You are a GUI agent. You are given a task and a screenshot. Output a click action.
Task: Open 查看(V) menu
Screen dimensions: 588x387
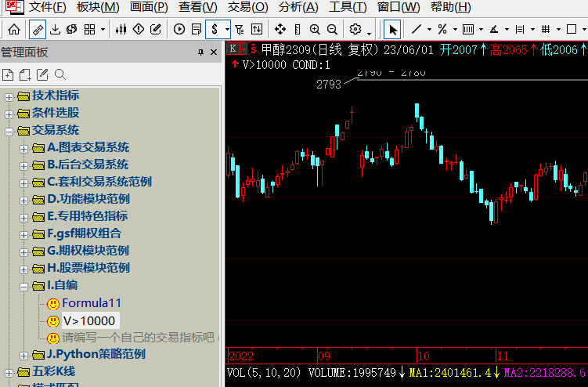point(197,7)
